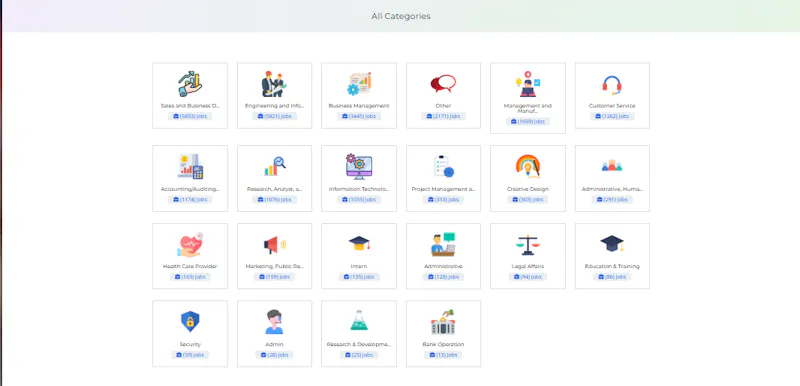Click the All Categories heading text
800x386 pixels.
[401, 16]
